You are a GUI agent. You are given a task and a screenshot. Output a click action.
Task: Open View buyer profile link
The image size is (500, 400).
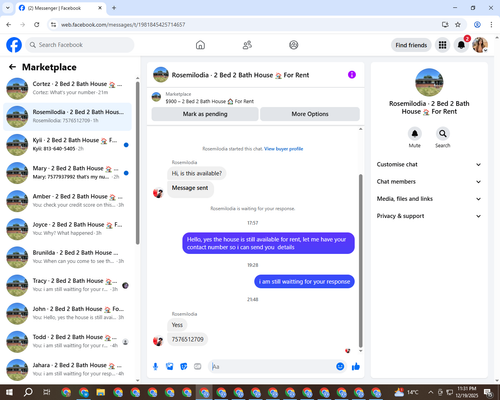283,149
